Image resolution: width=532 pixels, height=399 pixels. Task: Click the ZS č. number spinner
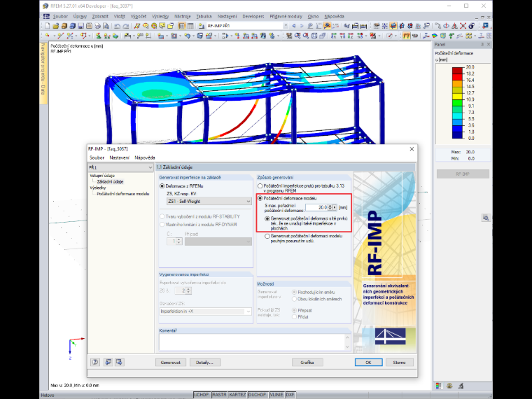point(189,290)
